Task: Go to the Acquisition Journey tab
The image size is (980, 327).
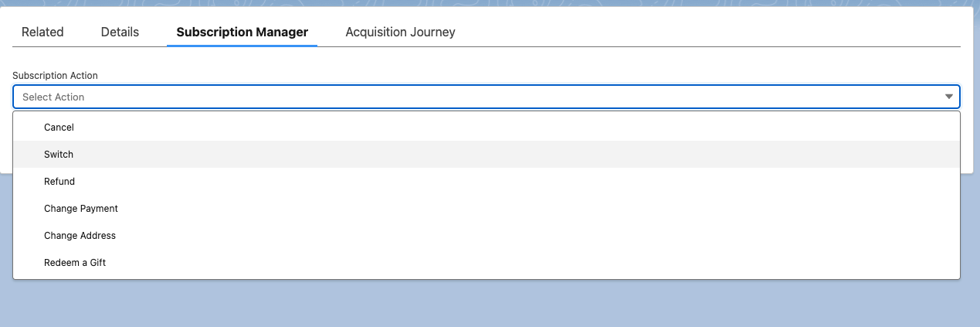Action: pyautogui.click(x=400, y=32)
